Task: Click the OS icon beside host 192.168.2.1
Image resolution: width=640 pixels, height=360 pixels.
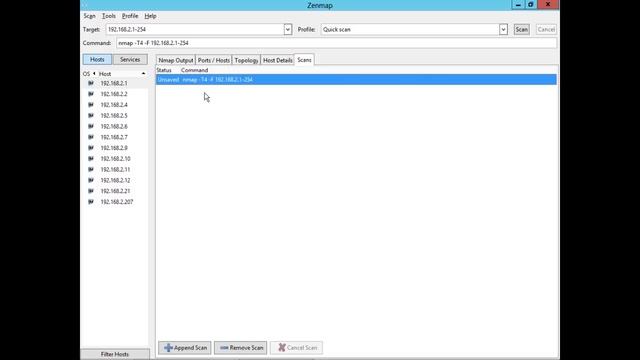Action: [91, 83]
